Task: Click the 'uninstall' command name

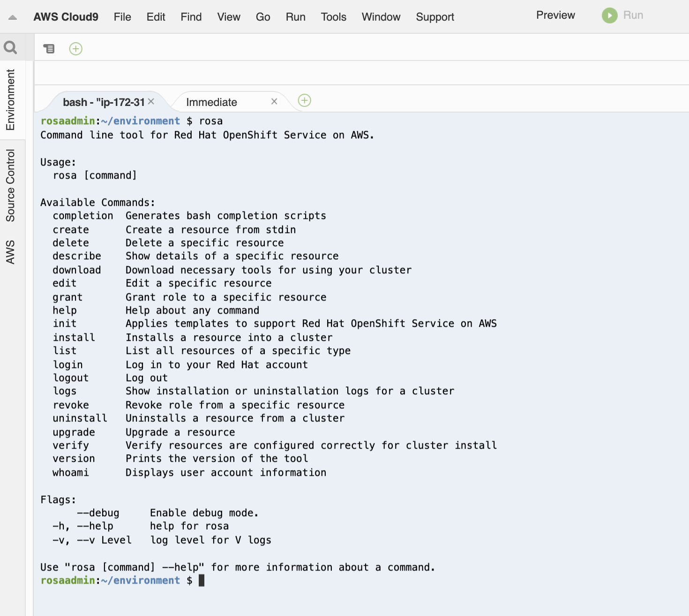Action: point(80,418)
